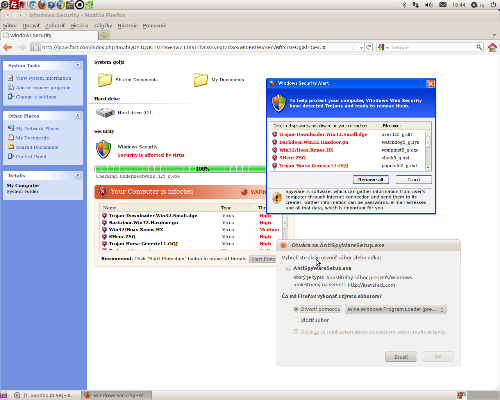Launch FileZilla from the top panel

tap(14, 4)
